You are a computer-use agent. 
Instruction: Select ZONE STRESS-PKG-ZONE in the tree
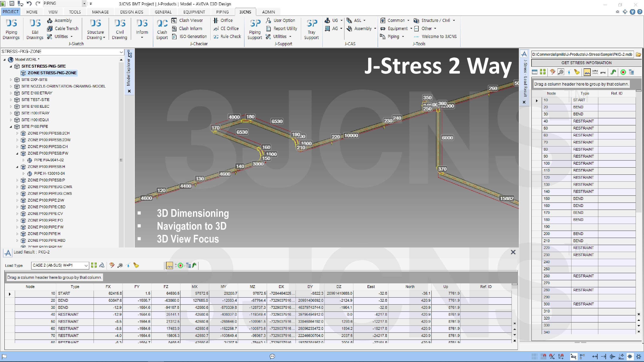point(49,73)
